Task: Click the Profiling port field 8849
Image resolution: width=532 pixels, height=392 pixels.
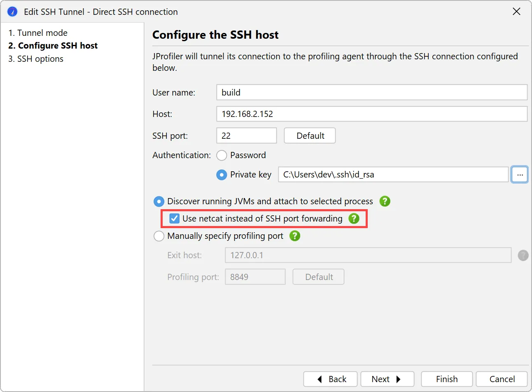Action: click(x=255, y=277)
